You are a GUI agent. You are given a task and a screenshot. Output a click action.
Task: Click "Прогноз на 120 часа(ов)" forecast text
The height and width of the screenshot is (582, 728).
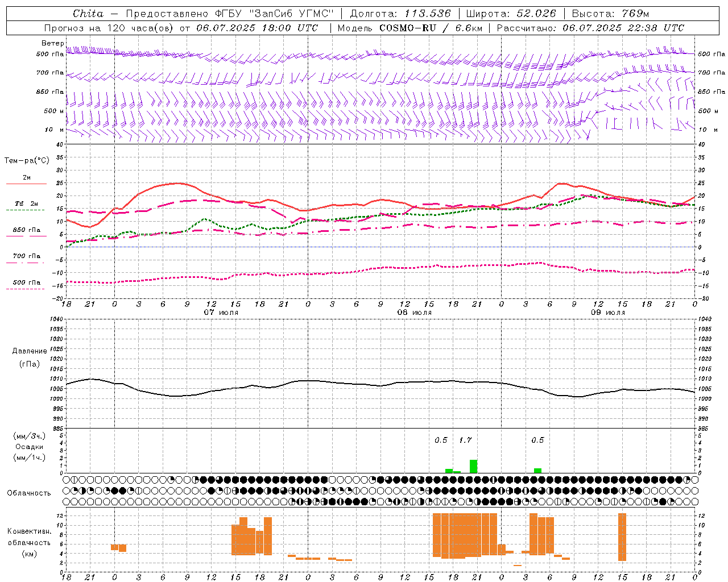point(110,28)
